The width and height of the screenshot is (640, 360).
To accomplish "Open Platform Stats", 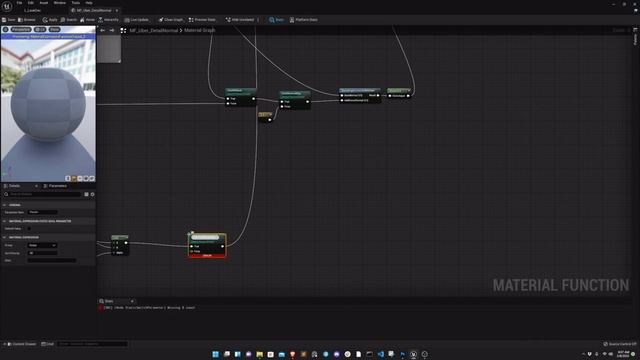I will coord(304,20).
